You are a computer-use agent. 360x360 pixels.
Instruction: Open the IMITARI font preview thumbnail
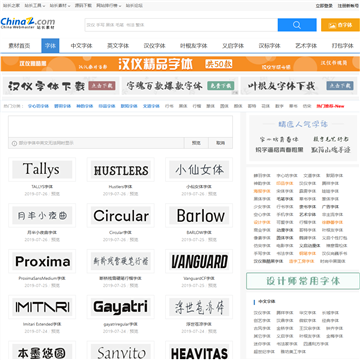tap(42, 307)
